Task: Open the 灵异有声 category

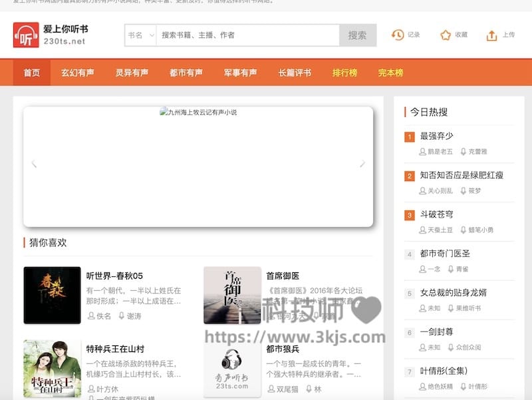Action: tap(132, 73)
